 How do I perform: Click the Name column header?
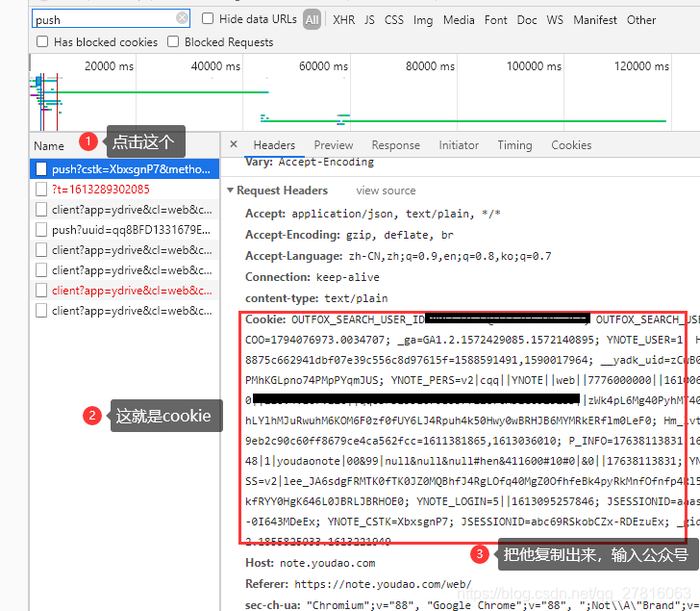click(49, 146)
